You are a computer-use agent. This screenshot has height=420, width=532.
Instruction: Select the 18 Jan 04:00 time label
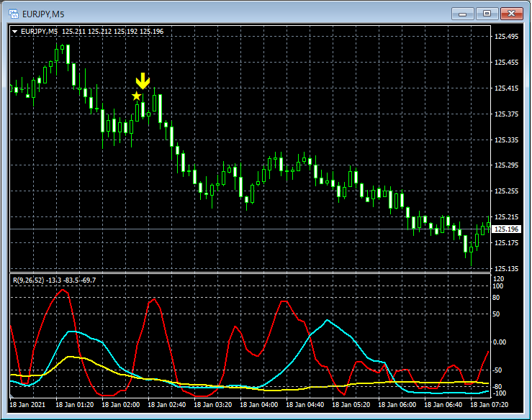[x=260, y=405]
